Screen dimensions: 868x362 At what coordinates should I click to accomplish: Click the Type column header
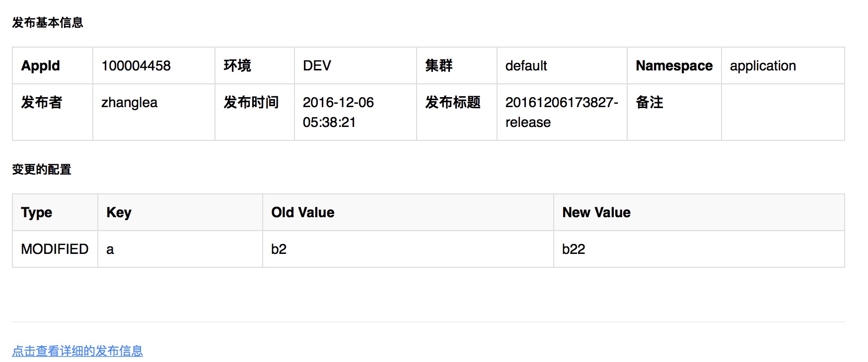click(37, 213)
